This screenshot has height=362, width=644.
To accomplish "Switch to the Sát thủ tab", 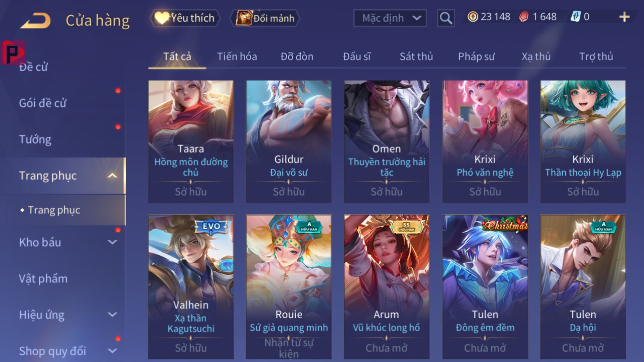I will [x=416, y=56].
